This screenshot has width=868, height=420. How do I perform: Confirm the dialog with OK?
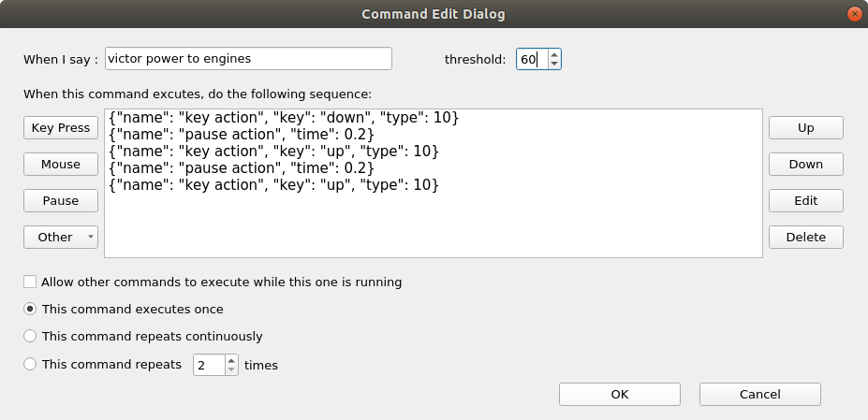(x=619, y=394)
